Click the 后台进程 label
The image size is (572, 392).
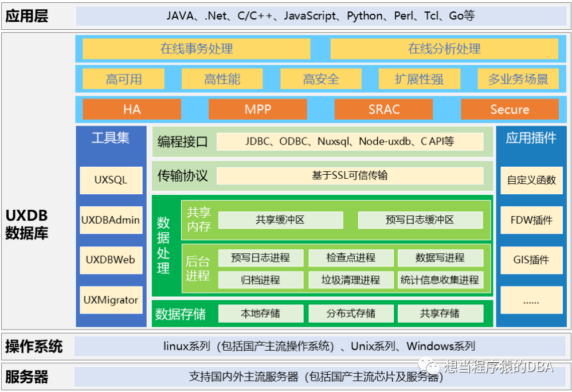(x=198, y=268)
